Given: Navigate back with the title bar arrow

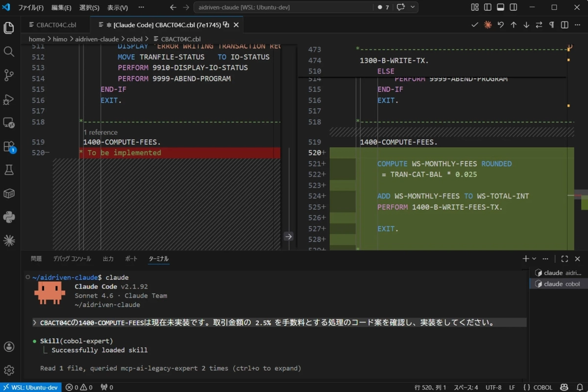Looking at the screenshot, I should pos(173,7).
